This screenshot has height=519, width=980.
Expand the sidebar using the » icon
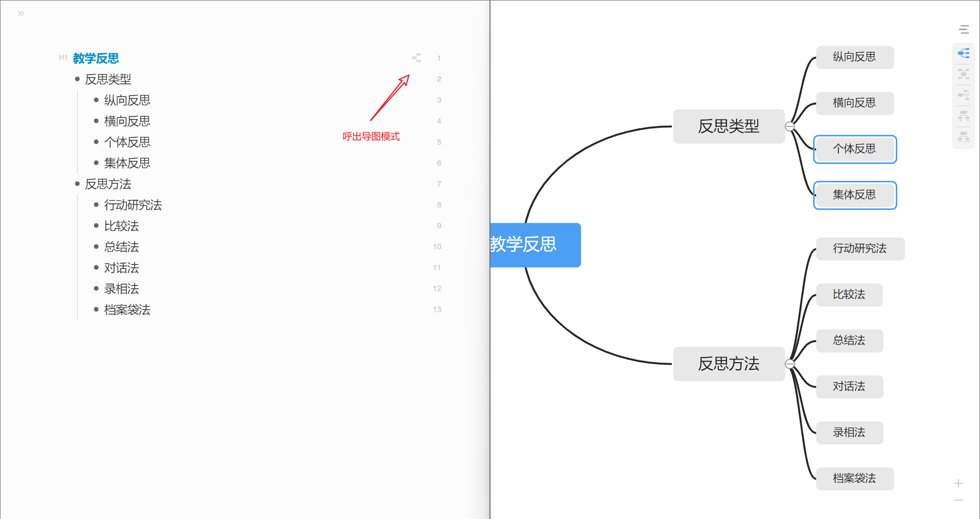21,13
